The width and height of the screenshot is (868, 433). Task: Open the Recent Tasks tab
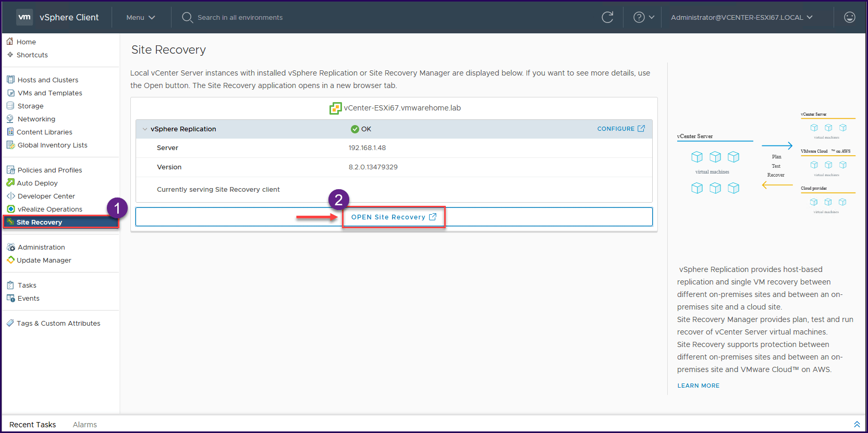click(32, 425)
